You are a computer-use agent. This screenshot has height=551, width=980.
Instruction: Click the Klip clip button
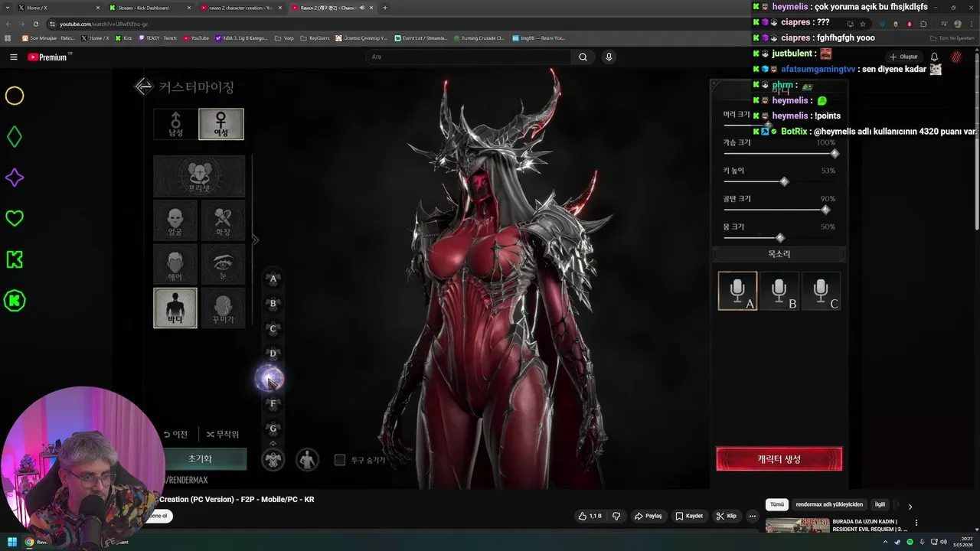tap(726, 516)
